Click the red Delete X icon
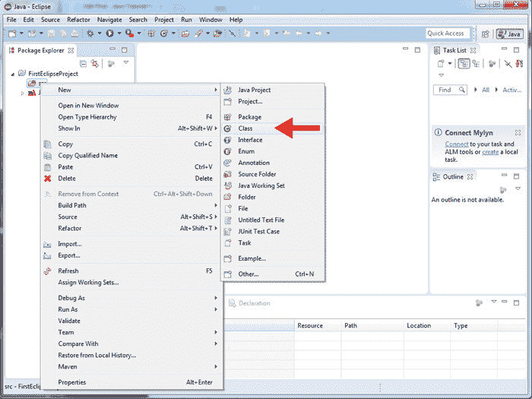Viewport: 532px width, 399px height. pyautogui.click(x=47, y=179)
